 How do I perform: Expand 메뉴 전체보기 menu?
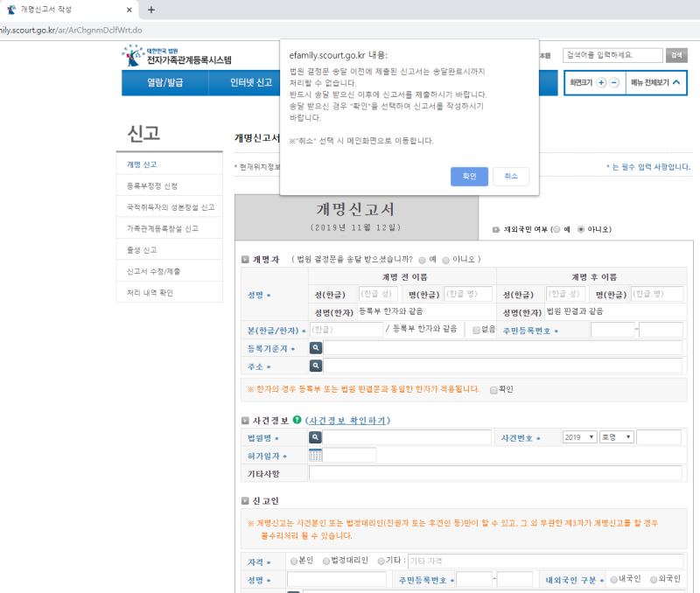point(655,82)
